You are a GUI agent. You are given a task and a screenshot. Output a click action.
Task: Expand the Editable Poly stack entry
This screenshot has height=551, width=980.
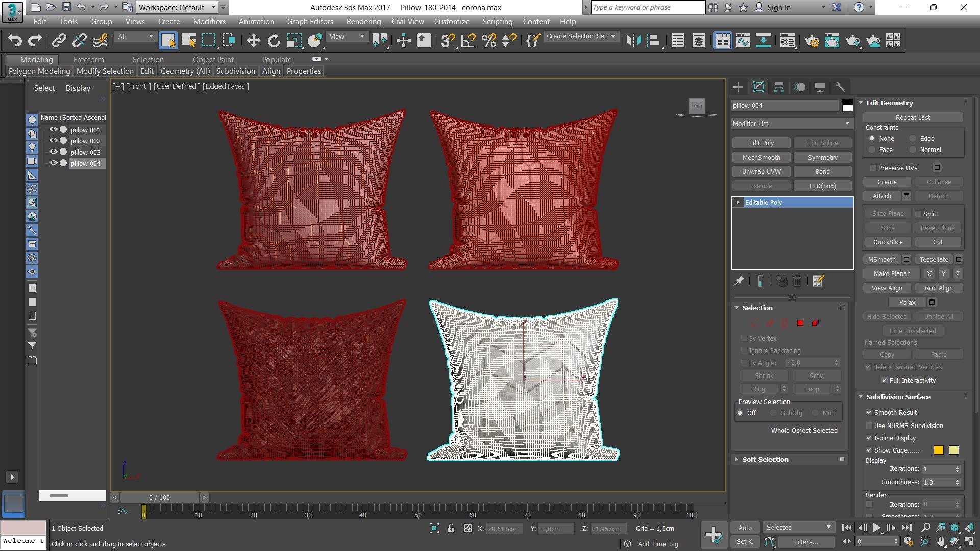click(738, 202)
